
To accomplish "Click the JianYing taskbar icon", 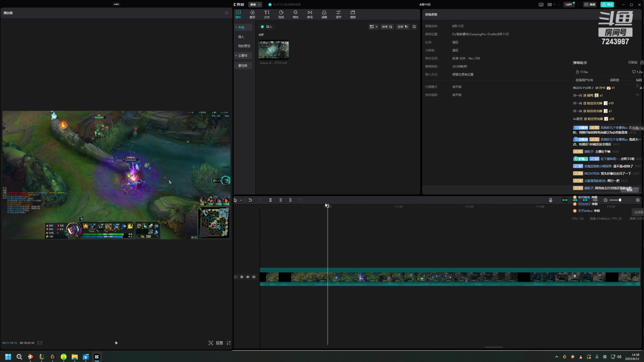I will pos(97,357).
